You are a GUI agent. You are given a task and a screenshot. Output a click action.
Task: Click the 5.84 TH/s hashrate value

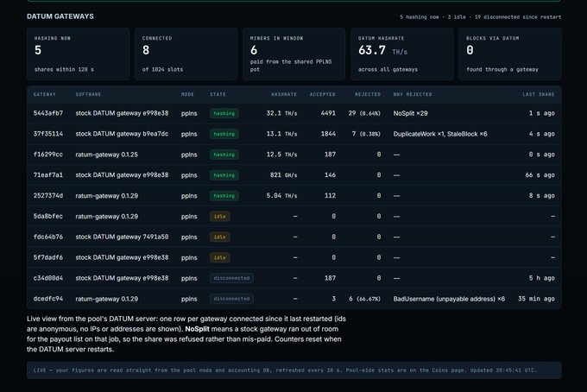282,195
